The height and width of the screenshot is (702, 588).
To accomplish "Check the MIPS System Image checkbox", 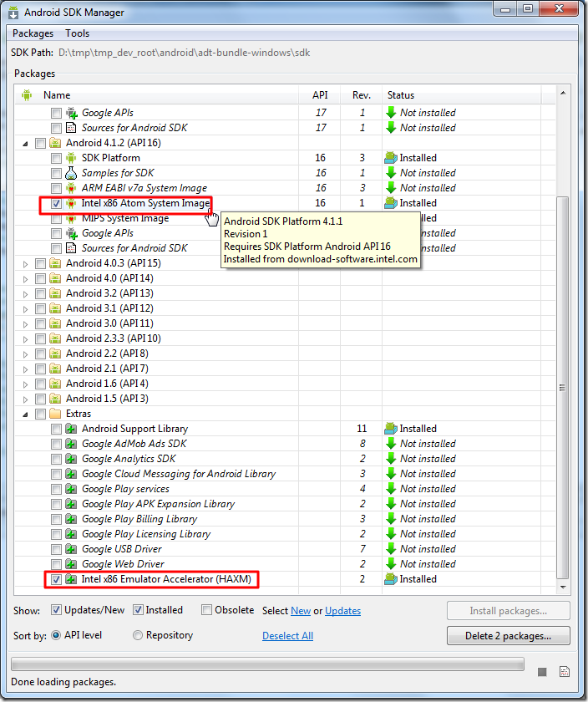I will tap(56, 219).
